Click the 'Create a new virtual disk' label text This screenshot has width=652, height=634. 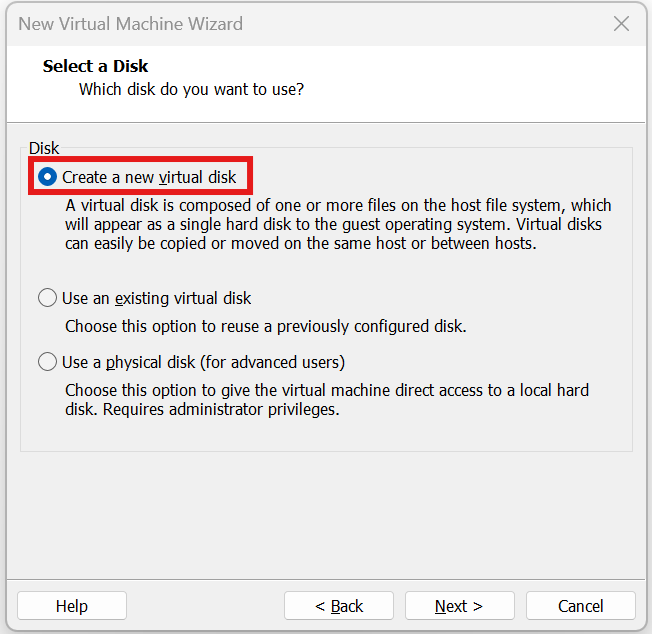tap(149, 177)
